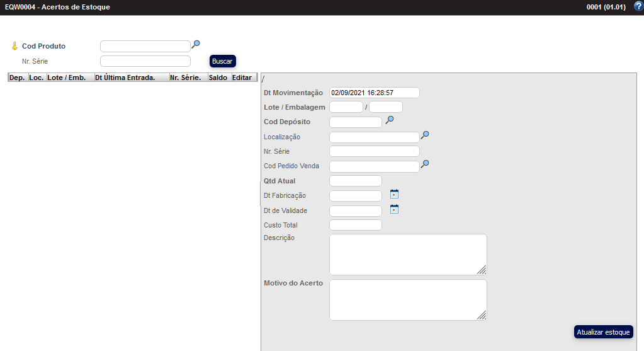Image resolution: width=644 pixels, height=351 pixels.
Task: Click the Embalagem input box after slash
Action: point(385,107)
